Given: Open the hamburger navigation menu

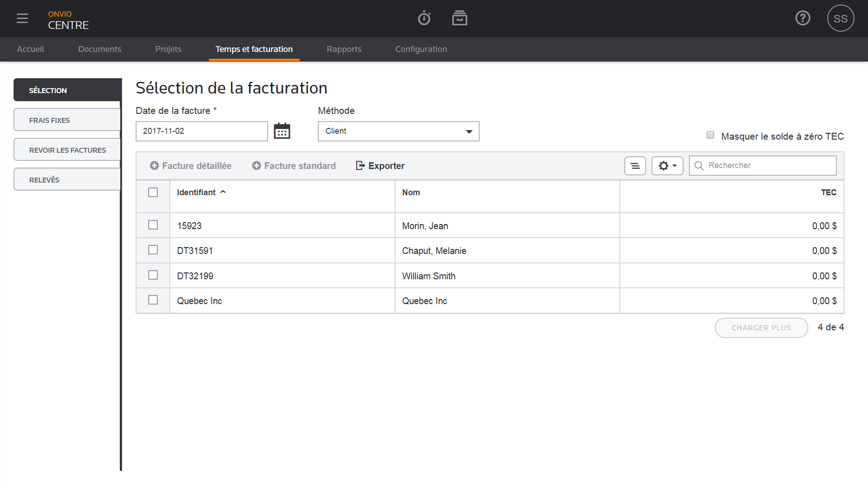Looking at the screenshot, I should point(22,19).
